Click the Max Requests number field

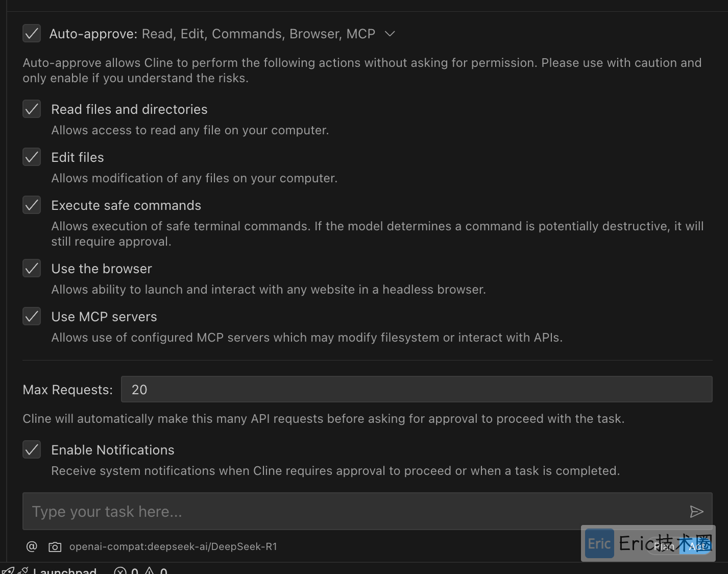pos(417,390)
